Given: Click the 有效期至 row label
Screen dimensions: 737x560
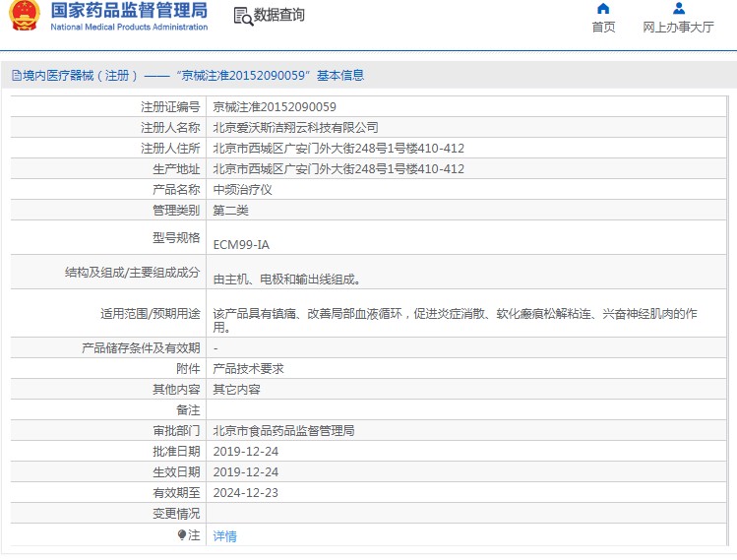Looking at the screenshot, I should point(176,493).
